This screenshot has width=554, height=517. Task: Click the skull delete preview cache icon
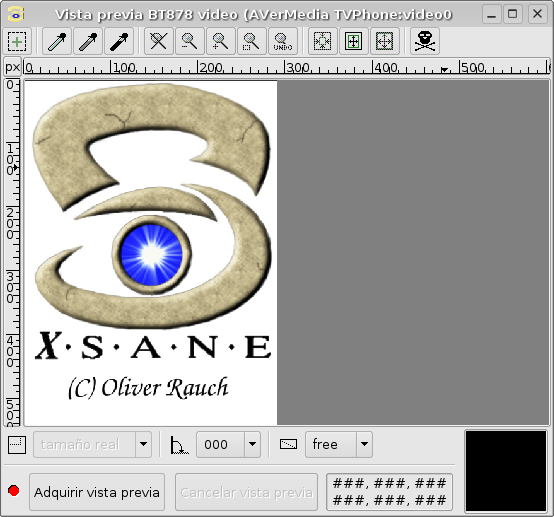425,41
